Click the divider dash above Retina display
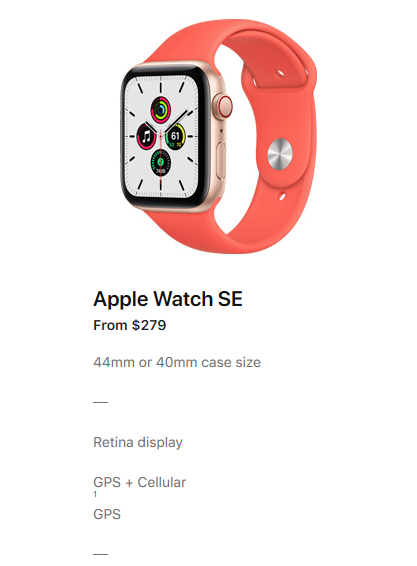 (x=100, y=402)
